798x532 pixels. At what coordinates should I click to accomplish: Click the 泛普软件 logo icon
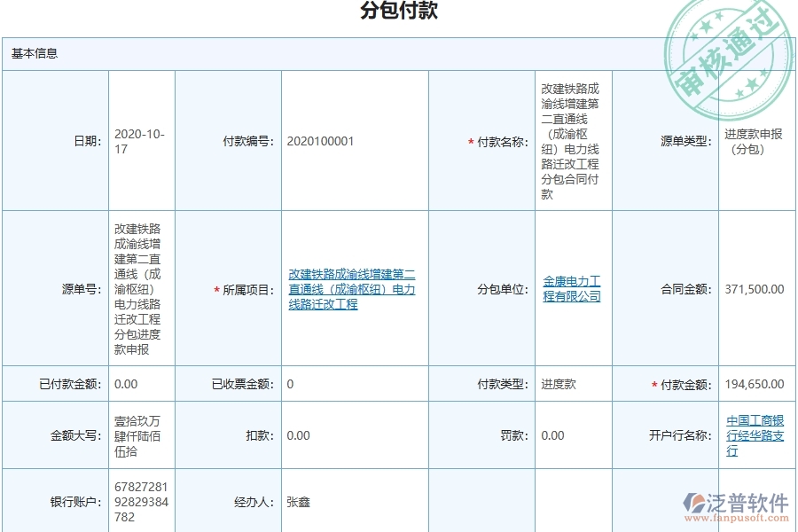pos(693,502)
